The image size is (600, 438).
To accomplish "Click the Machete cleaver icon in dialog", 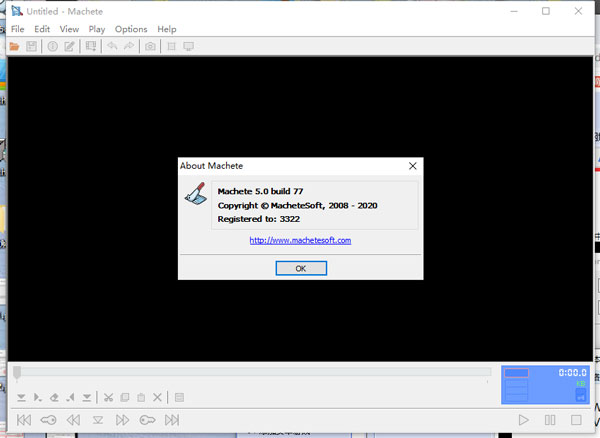I will 196,194.
